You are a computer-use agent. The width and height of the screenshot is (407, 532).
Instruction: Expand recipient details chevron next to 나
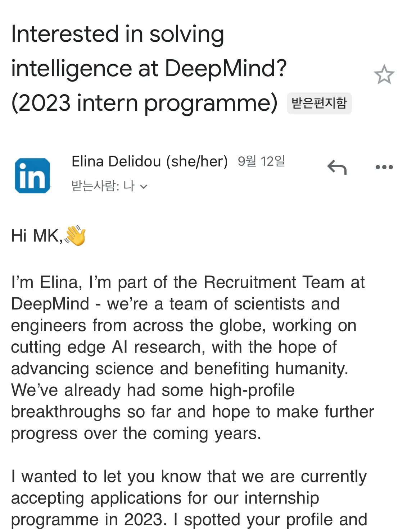[144, 187]
